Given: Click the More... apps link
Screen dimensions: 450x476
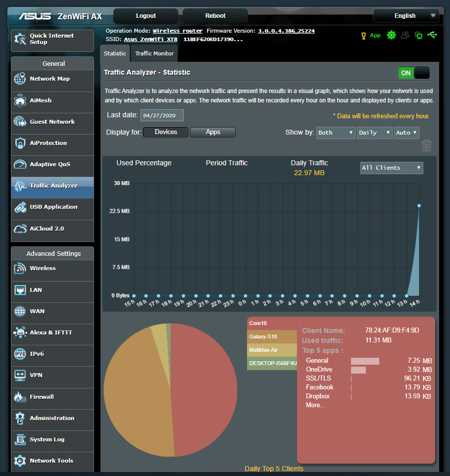Looking at the screenshot, I should click(x=315, y=405).
